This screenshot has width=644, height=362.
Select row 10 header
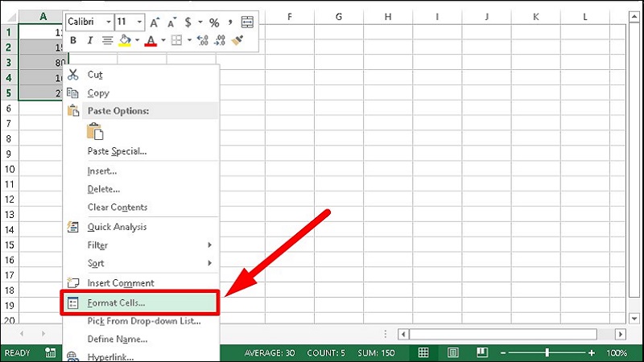(x=10, y=169)
